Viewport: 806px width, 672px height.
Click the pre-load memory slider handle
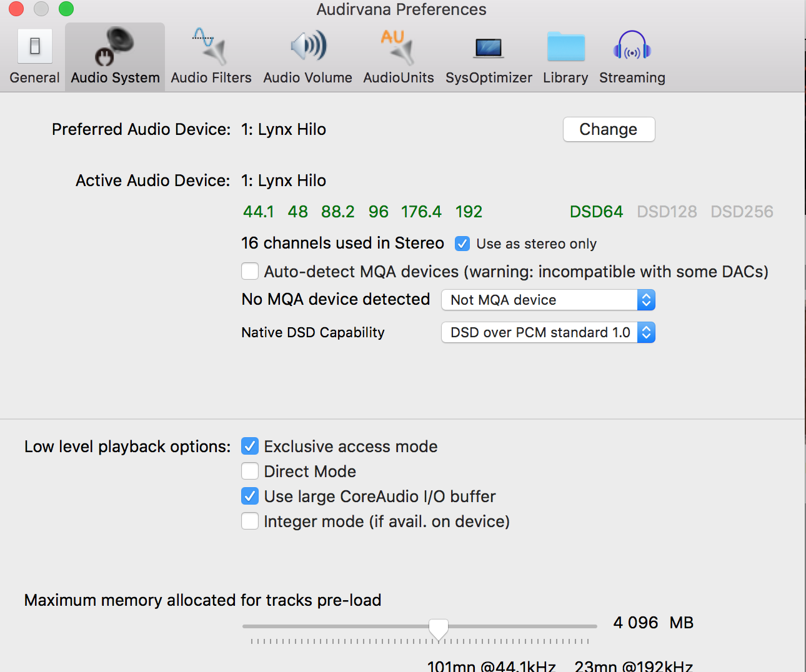click(x=439, y=628)
